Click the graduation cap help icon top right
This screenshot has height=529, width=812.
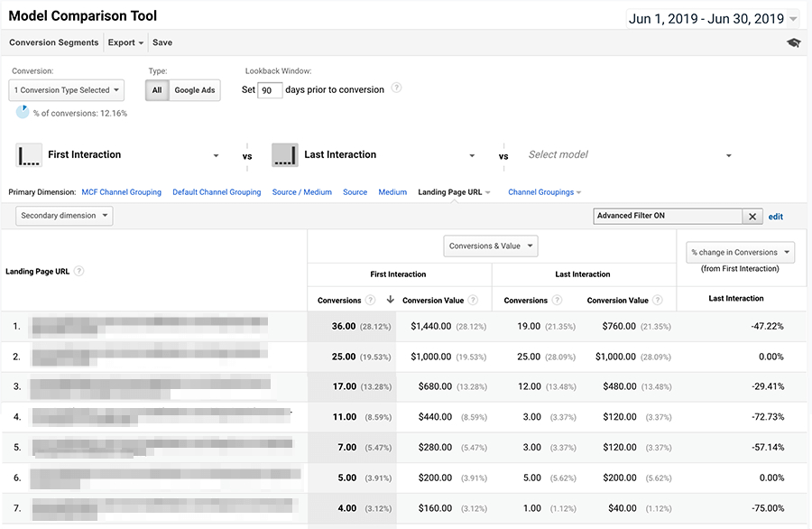point(793,42)
